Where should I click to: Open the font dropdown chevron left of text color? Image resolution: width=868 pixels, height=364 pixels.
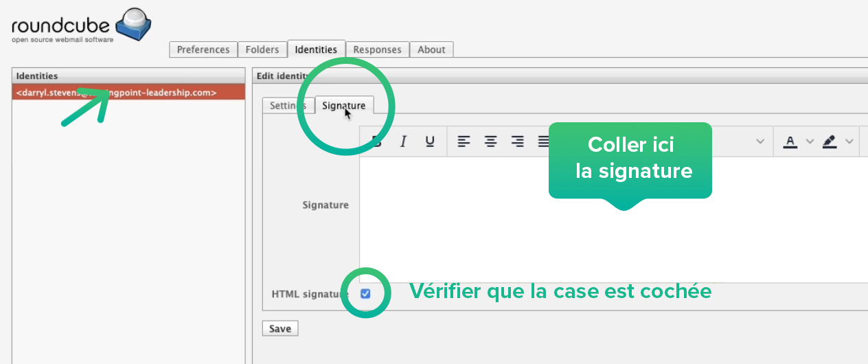point(760,141)
